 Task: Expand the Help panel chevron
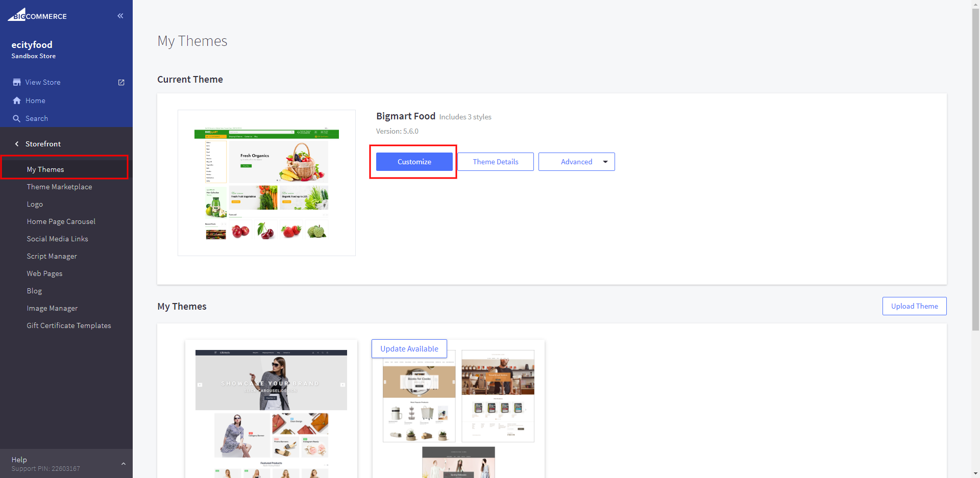click(123, 464)
